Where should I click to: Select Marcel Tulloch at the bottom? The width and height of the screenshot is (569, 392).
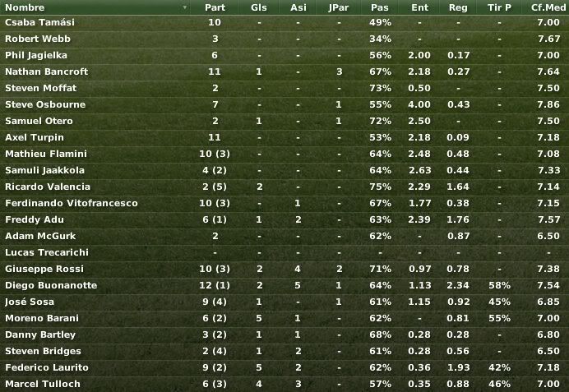[x=284, y=384]
